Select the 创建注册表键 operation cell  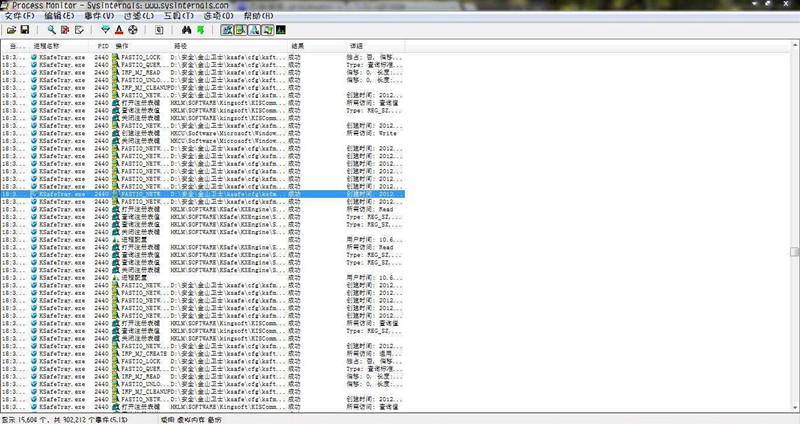pos(140,133)
